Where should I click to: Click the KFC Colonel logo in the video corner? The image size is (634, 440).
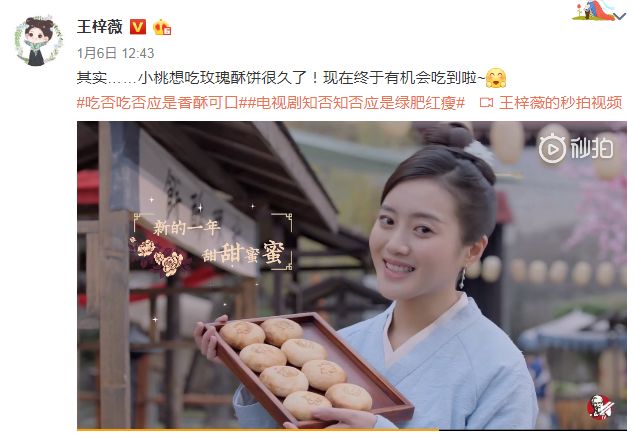point(600,407)
